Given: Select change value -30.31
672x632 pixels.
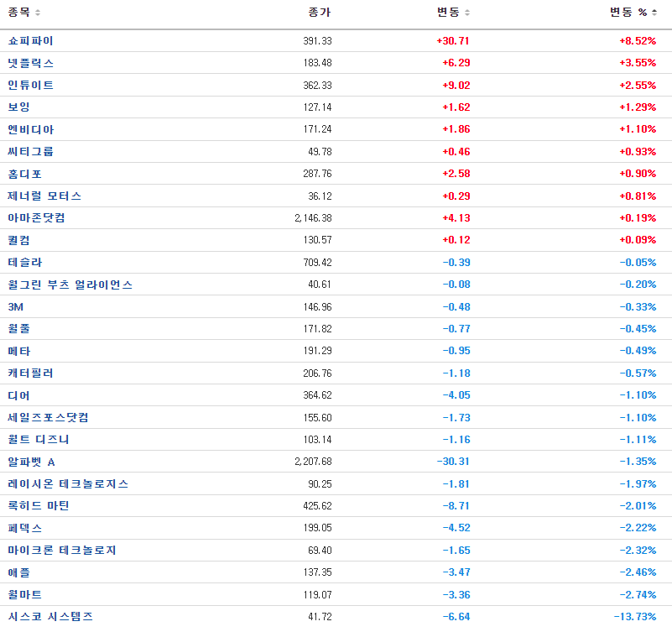Looking at the screenshot, I should click(453, 462).
